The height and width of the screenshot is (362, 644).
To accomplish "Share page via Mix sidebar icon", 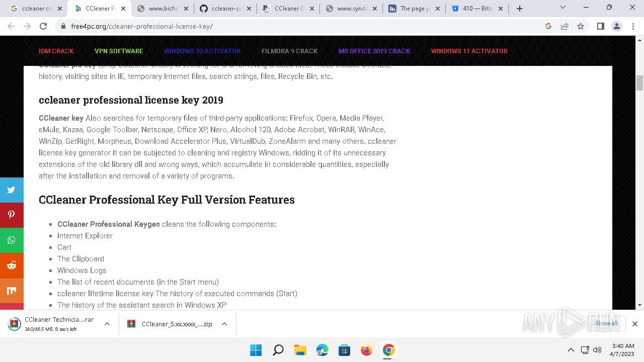I will (x=12, y=291).
